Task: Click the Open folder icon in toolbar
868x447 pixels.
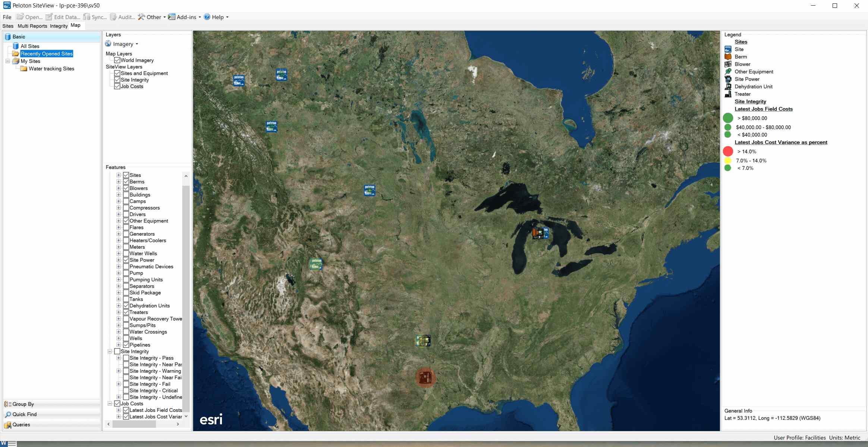Action: pos(20,17)
